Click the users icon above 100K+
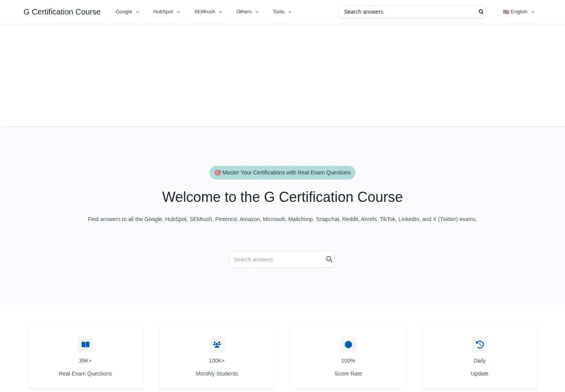 pos(217,345)
